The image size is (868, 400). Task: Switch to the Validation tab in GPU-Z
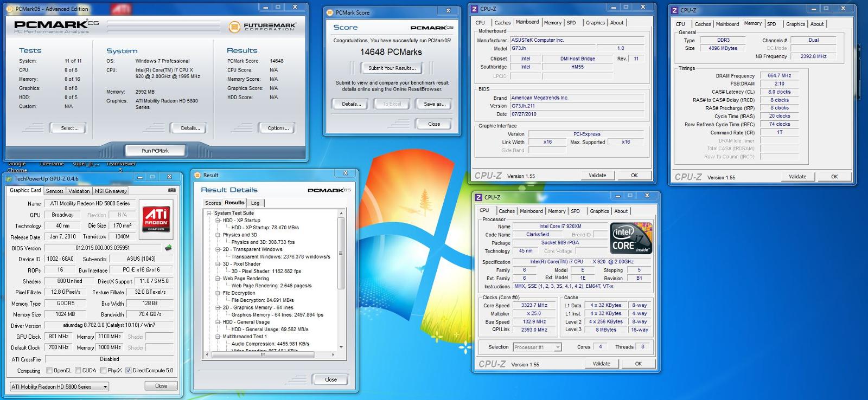click(79, 191)
